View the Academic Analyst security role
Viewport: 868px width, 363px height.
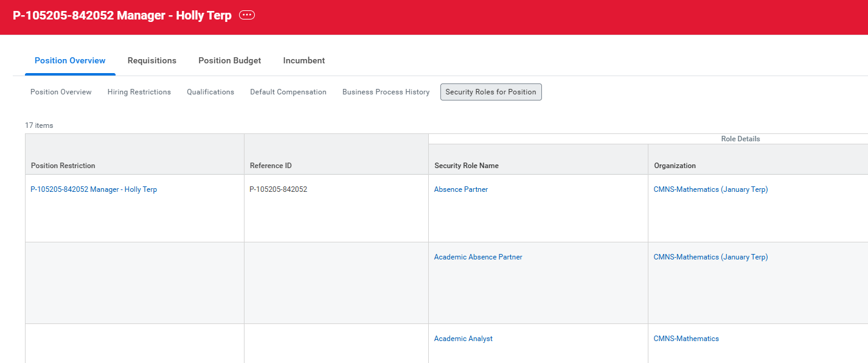pos(463,338)
